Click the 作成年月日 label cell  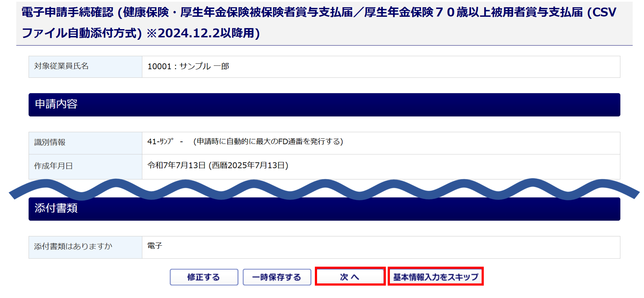(85, 167)
